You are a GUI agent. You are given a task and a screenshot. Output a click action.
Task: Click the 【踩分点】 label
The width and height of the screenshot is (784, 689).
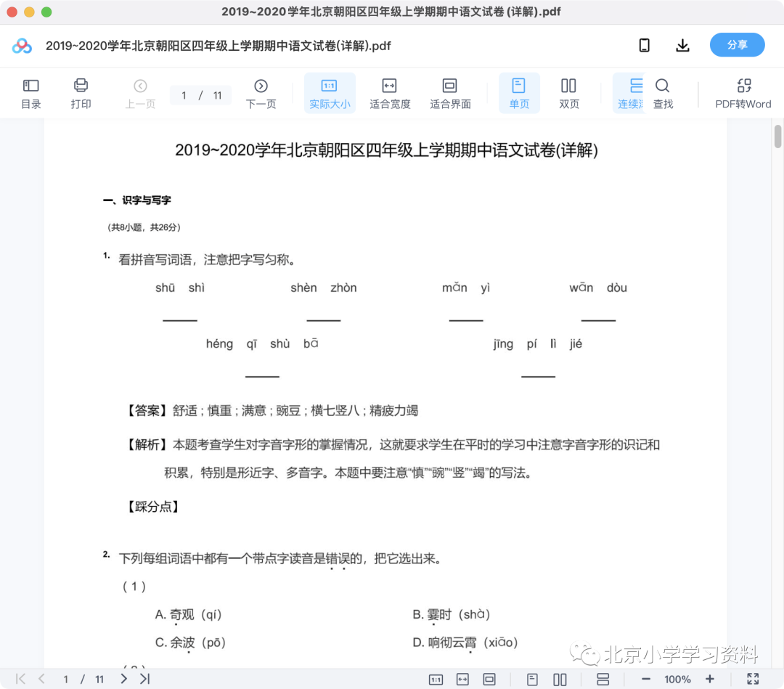coord(153,507)
